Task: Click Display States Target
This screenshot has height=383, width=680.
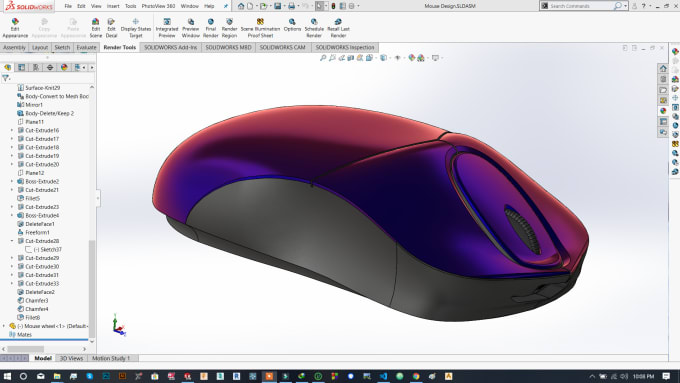Action: tap(136, 28)
